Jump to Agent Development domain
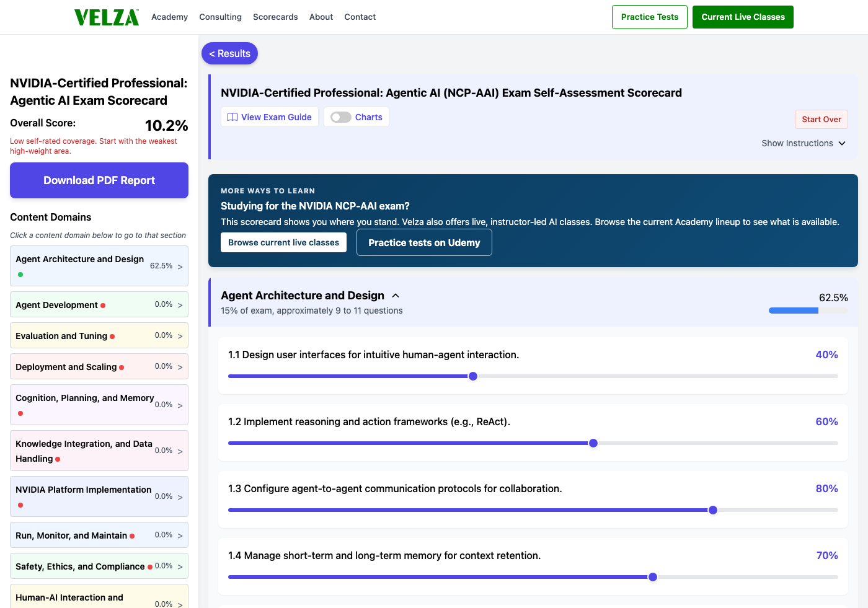The height and width of the screenshot is (608, 868). click(99, 304)
